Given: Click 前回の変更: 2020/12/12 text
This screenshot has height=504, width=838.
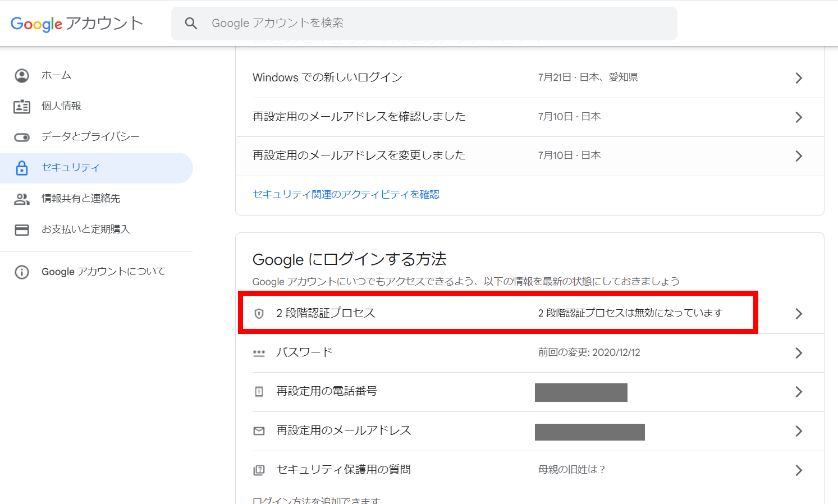Looking at the screenshot, I should coord(589,352).
